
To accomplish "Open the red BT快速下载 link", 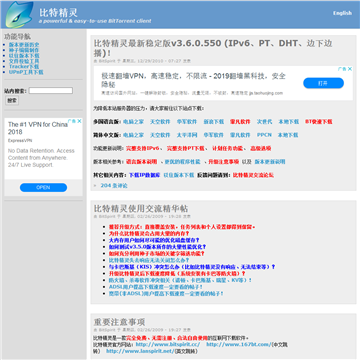I will [319, 122].
